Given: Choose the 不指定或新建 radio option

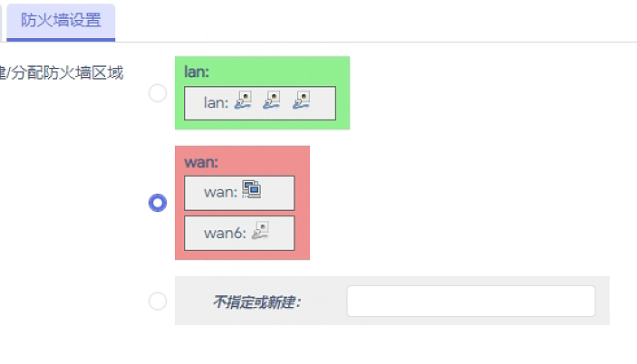Looking at the screenshot, I should pyautogui.click(x=158, y=302).
